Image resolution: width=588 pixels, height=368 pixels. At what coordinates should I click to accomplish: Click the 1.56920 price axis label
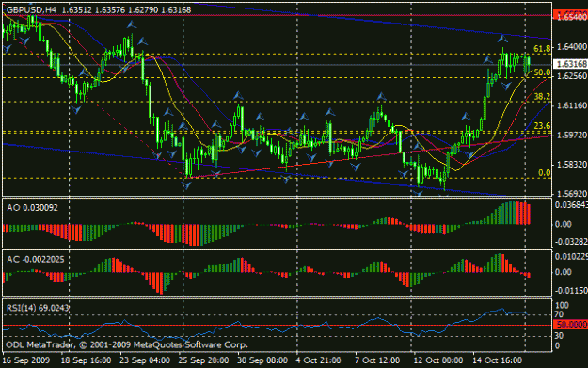[572, 194]
